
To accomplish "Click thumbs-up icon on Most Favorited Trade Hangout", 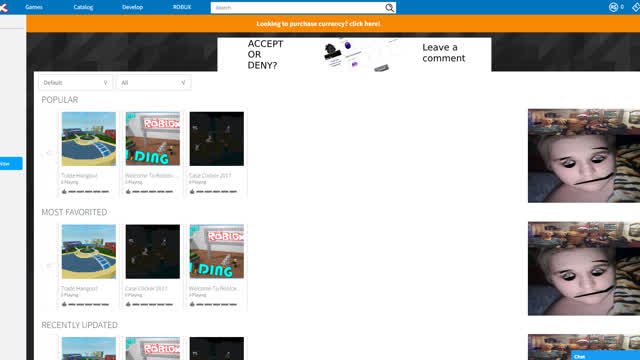I will pos(64,304).
